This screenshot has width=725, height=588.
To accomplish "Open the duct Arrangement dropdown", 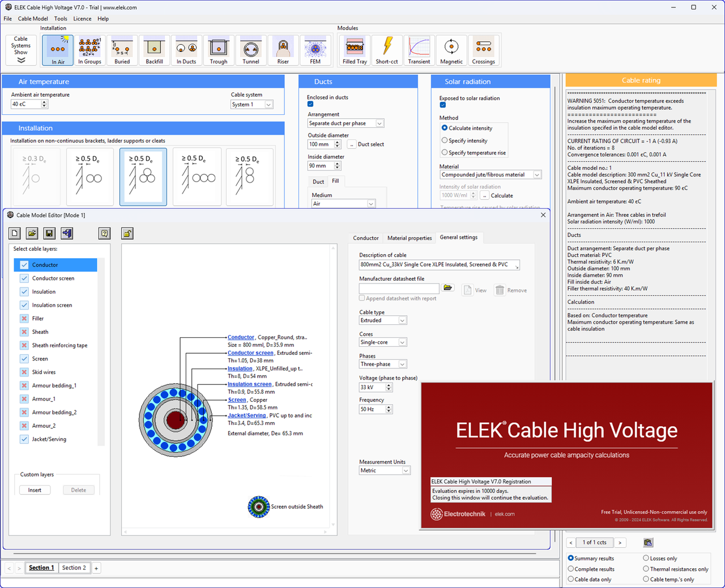I will tap(346, 123).
